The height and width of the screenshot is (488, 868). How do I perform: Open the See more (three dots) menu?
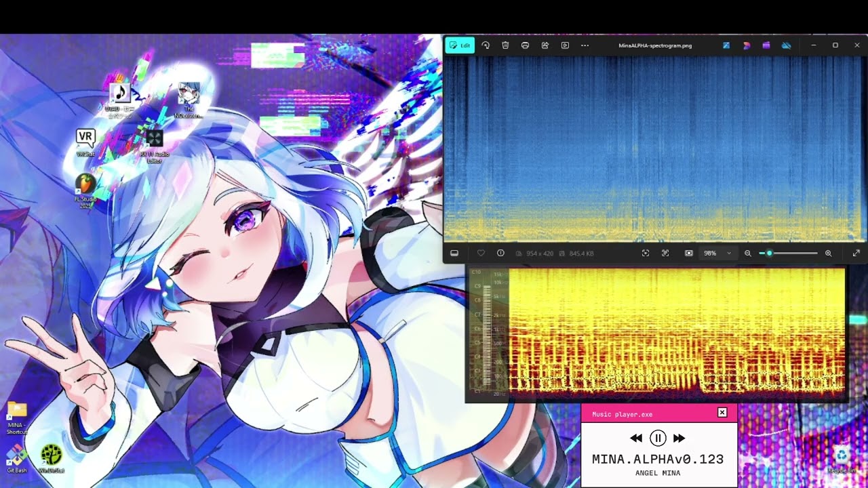point(585,45)
